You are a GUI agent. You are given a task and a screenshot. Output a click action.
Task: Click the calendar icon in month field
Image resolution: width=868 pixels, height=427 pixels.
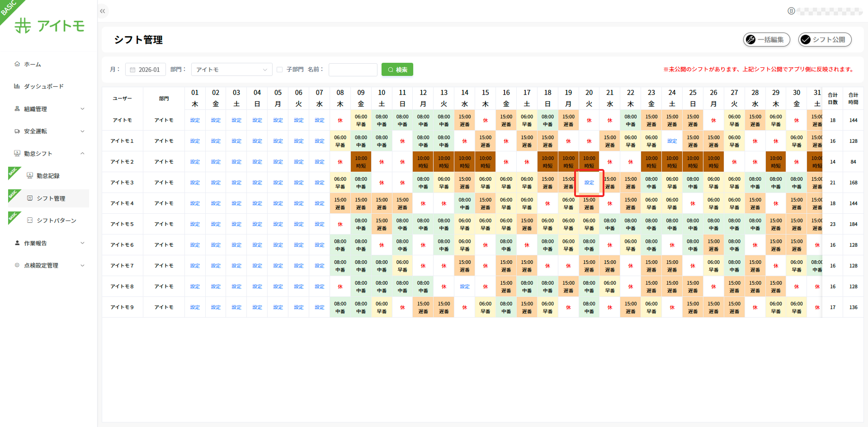(132, 70)
